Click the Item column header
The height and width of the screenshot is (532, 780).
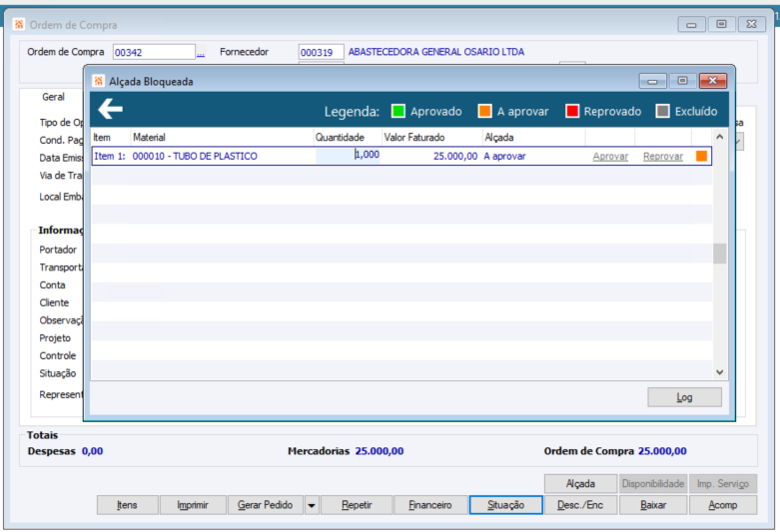click(111, 137)
